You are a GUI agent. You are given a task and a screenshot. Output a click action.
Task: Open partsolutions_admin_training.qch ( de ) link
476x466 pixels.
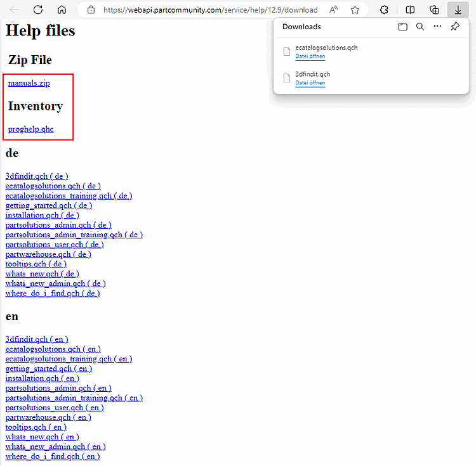(x=74, y=235)
